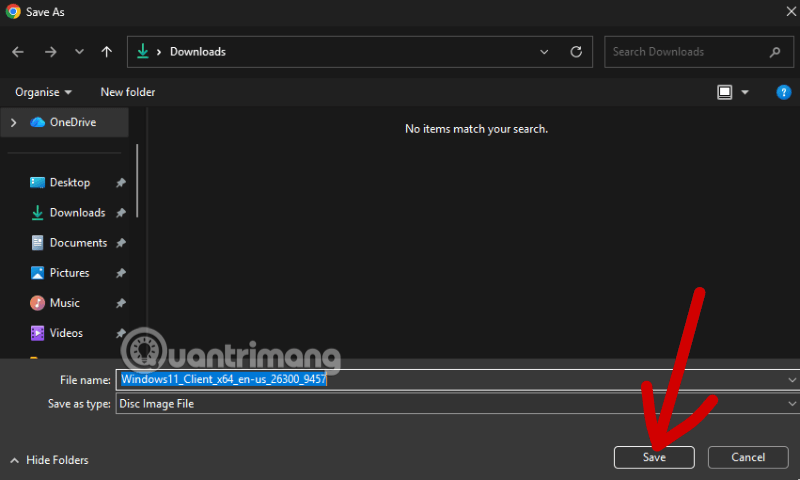Click the navigation pane scrollbar
The height and width of the screenshot is (480, 800).
[137, 181]
